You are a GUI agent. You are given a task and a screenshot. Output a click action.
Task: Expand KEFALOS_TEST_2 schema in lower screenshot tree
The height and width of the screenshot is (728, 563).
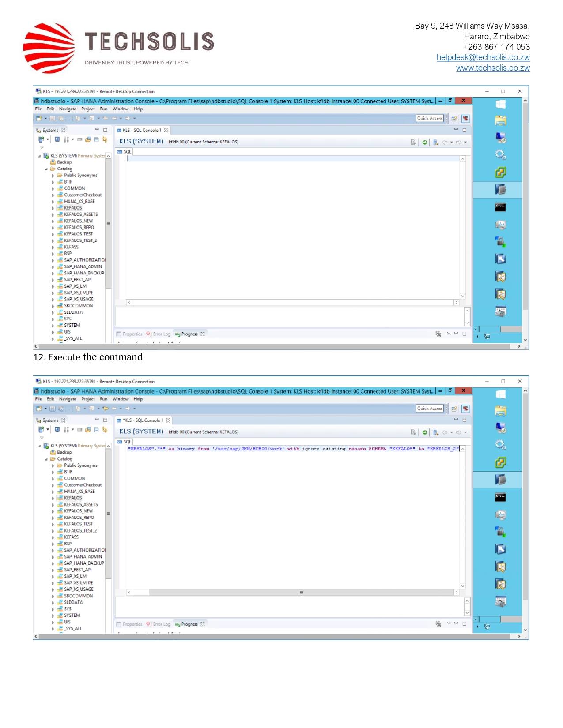point(53,531)
